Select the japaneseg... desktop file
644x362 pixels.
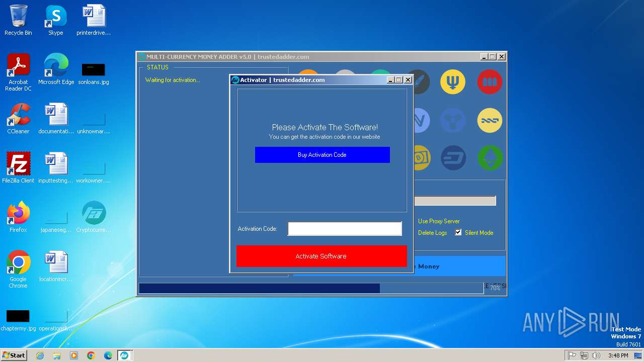point(56,222)
